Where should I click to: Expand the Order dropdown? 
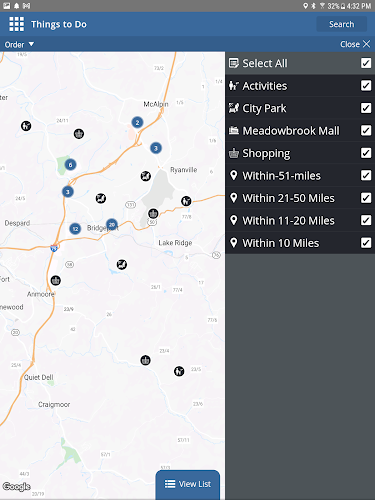click(x=19, y=44)
